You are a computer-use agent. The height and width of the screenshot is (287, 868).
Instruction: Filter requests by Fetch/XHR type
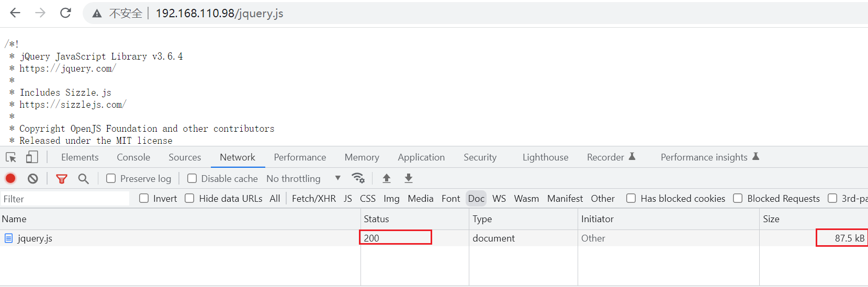[314, 199]
